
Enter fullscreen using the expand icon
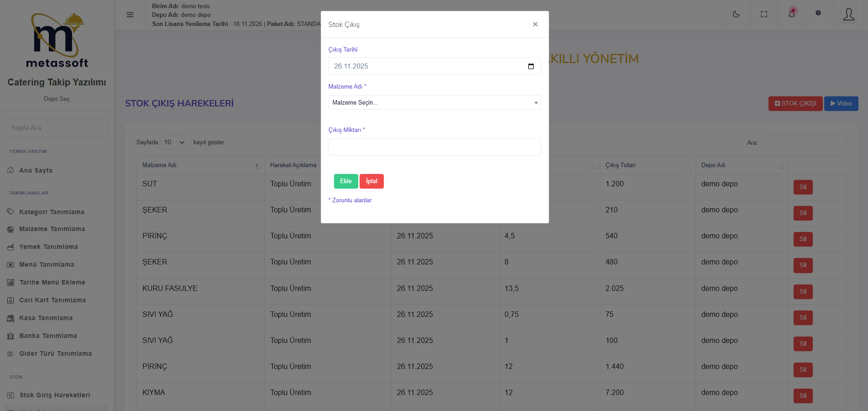point(764,15)
